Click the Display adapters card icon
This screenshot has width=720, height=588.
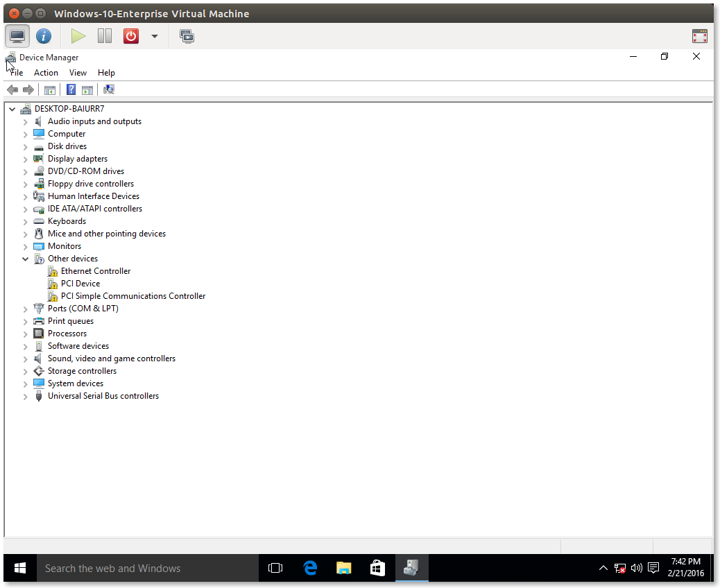[39, 159]
